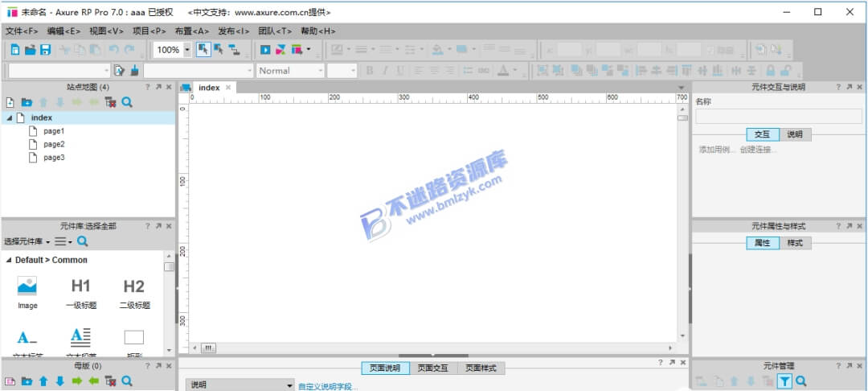This screenshot has height=391, width=868.
Task: Open the widget library options menu icon
Action: [63, 241]
